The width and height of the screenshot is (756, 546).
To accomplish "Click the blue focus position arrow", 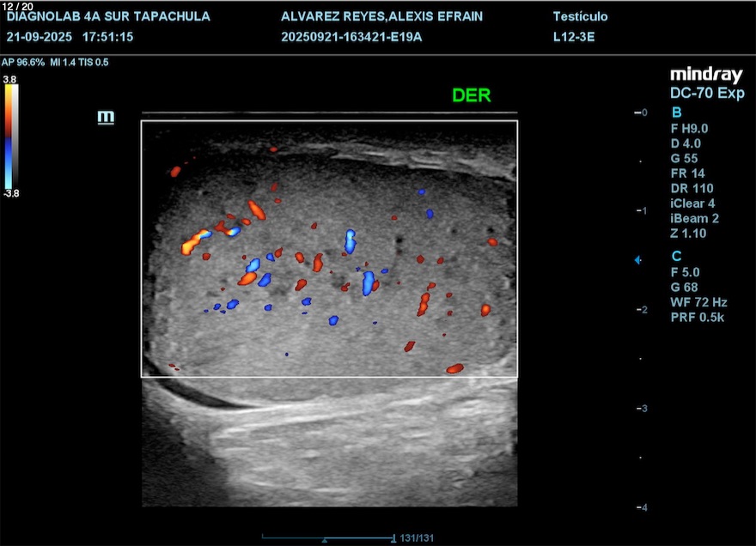I will (x=637, y=260).
